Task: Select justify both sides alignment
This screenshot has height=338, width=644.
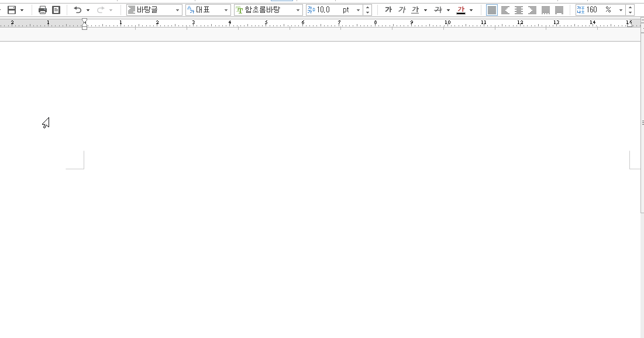Action: (491, 10)
